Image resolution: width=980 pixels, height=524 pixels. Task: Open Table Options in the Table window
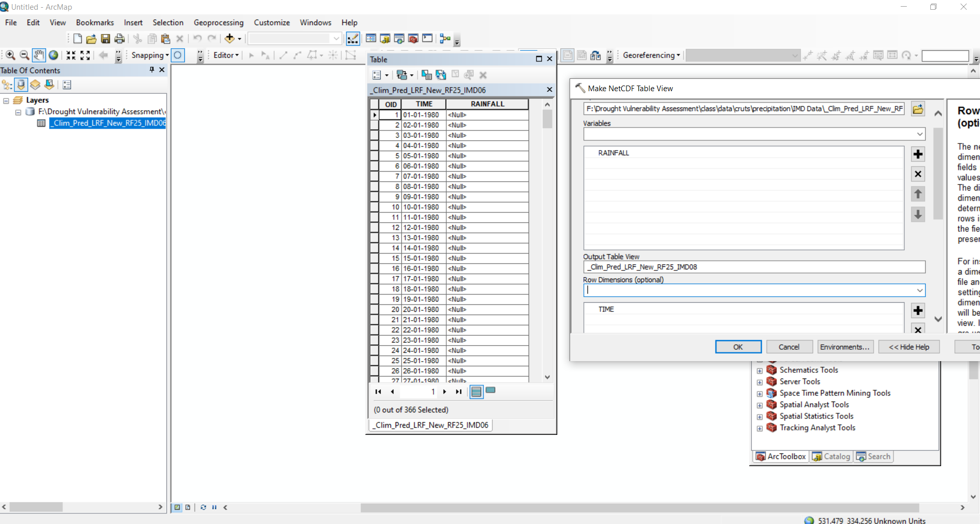(378, 75)
